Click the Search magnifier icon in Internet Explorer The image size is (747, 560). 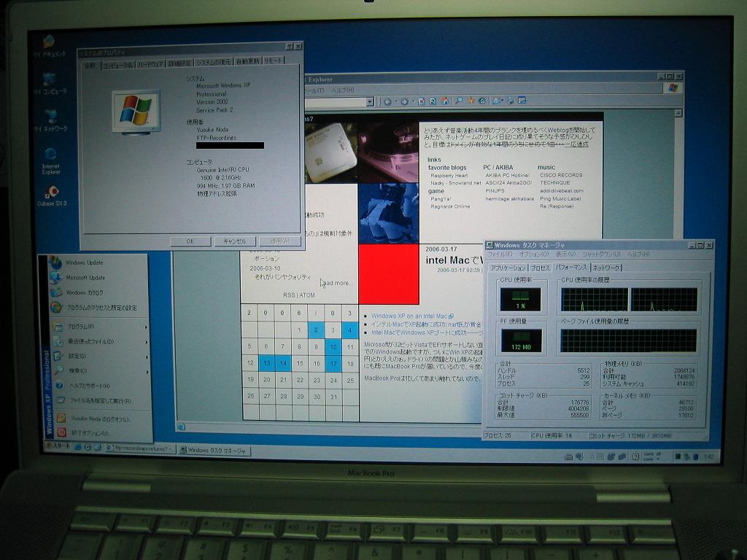point(458,101)
